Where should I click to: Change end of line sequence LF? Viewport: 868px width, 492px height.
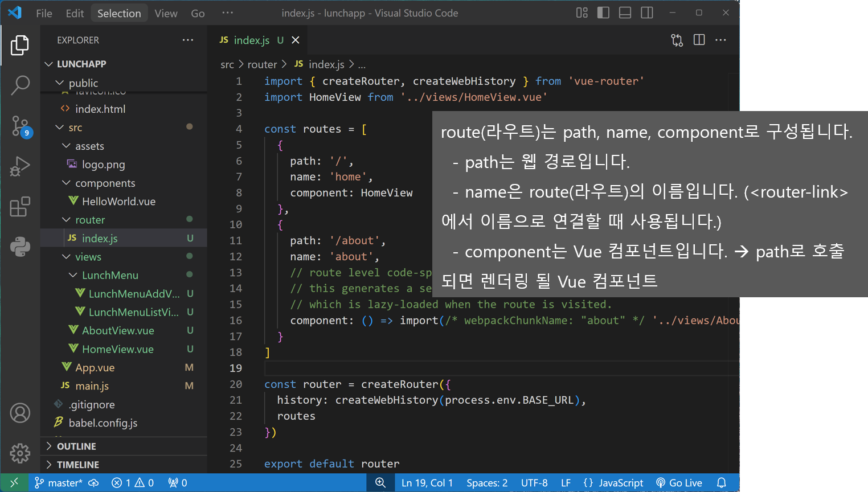pos(566,483)
